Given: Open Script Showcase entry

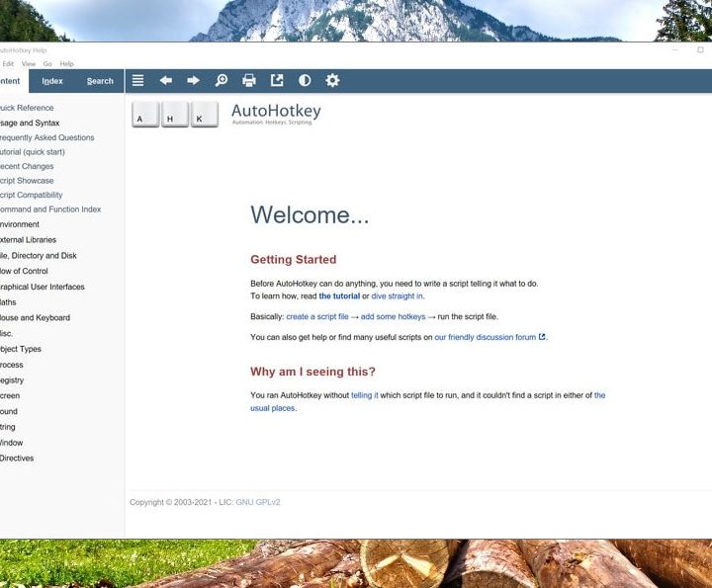Looking at the screenshot, I should (x=27, y=181).
